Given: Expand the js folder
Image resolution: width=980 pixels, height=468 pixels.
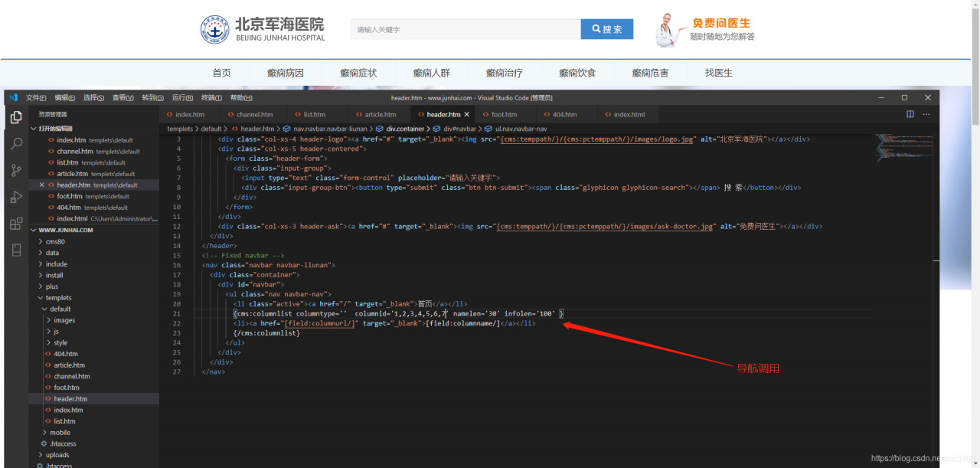Looking at the screenshot, I should pyautogui.click(x=56, y=332).
